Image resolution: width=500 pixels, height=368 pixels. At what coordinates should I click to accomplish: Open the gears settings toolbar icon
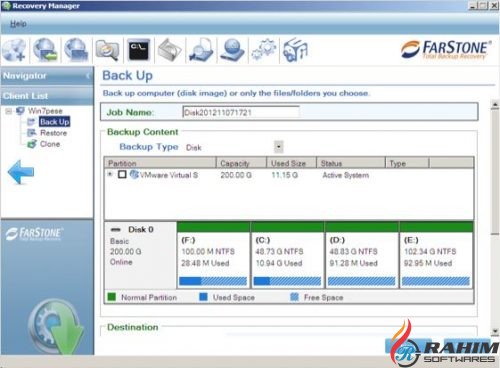(x=264, y=50)
